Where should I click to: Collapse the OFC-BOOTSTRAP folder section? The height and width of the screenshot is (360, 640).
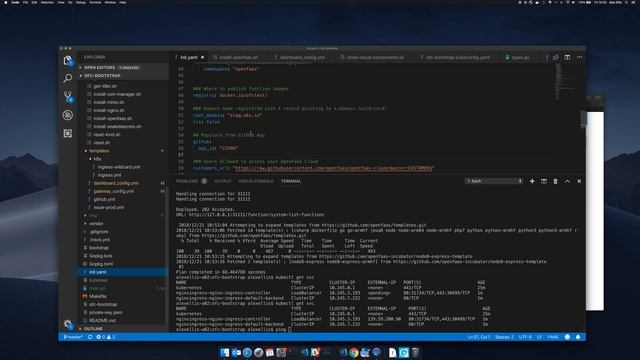(102, 76)
